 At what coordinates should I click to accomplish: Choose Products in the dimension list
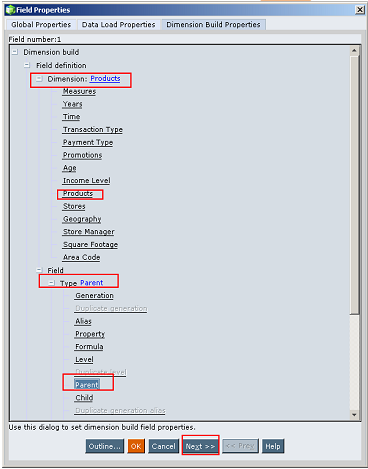[x=78, y=194]
